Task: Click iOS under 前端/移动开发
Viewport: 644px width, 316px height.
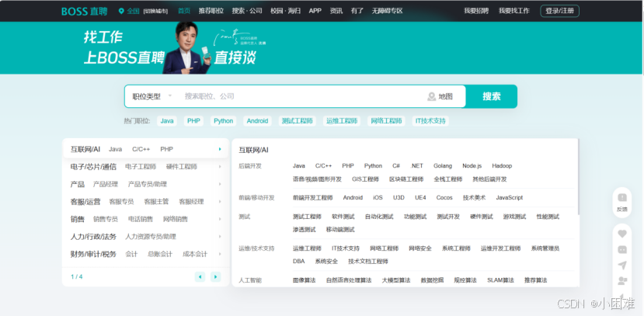Action: [378, 198]
